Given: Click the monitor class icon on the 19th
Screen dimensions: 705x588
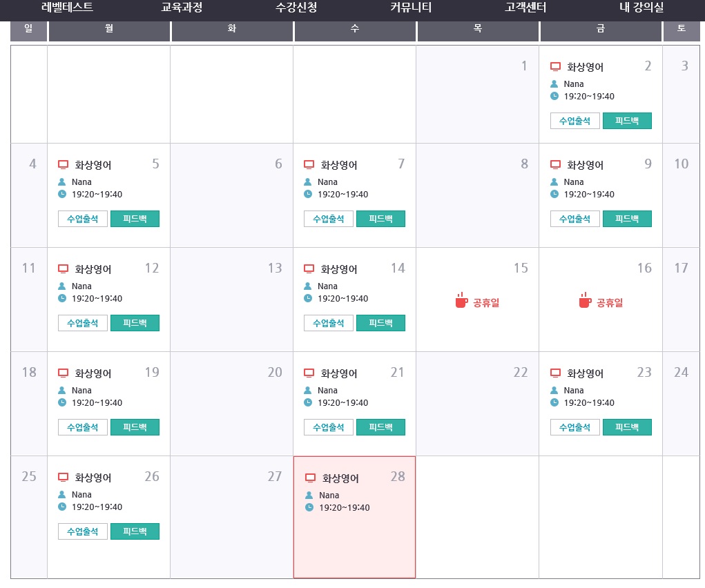Looking at the screenshot, I should pos(63,373).
